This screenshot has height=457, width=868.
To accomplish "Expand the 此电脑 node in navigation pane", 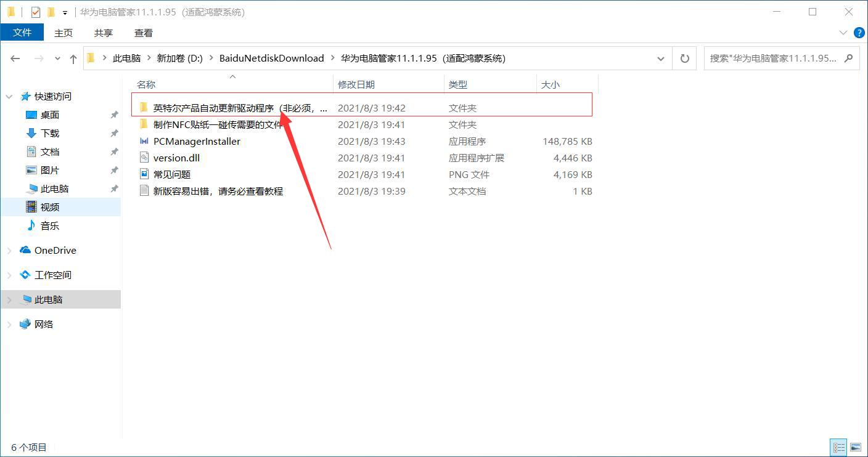I will 9,299.
